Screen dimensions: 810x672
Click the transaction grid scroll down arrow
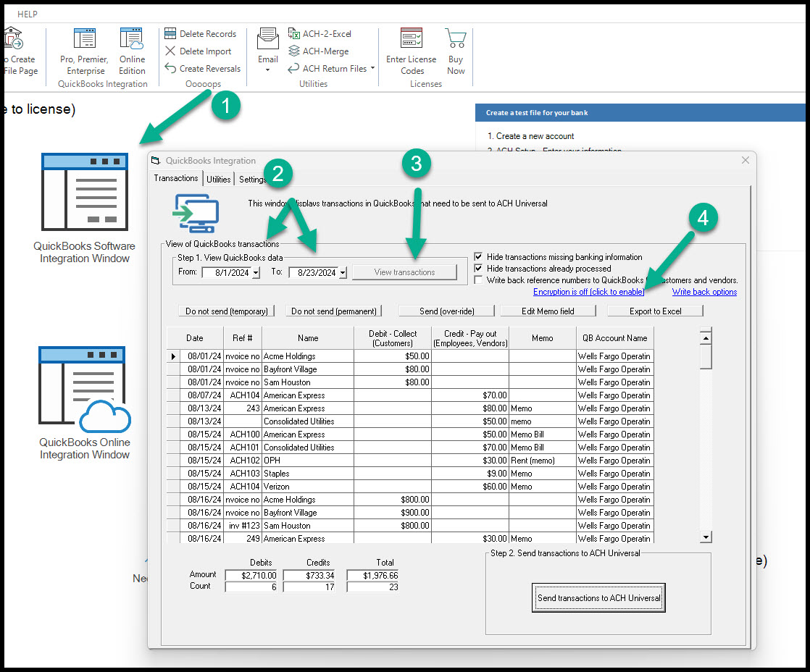pyautogui.click(x=706, y=537)
